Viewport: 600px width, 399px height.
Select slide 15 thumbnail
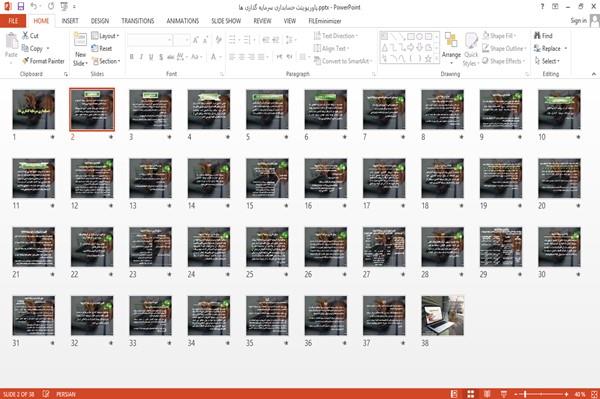click(267, 178)
